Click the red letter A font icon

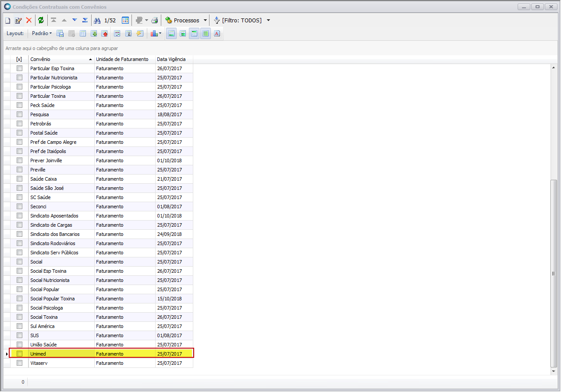[217, 33]
